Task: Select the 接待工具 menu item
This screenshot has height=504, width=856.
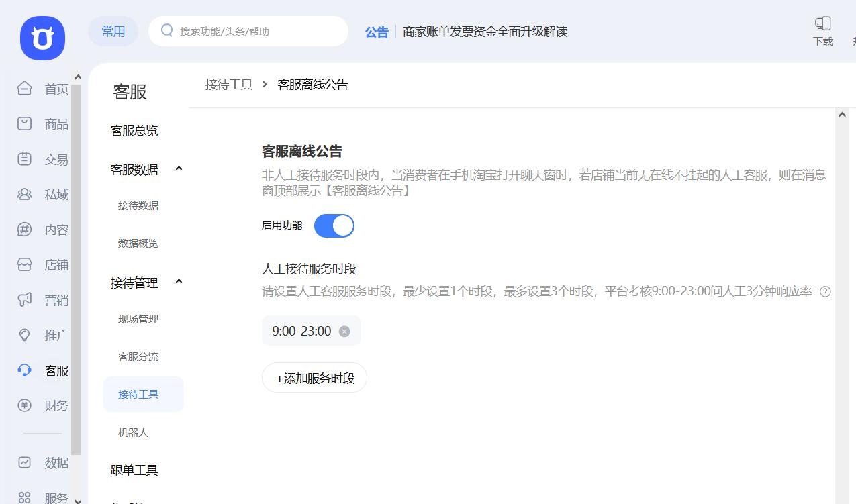Action: [x=144, y=395]
